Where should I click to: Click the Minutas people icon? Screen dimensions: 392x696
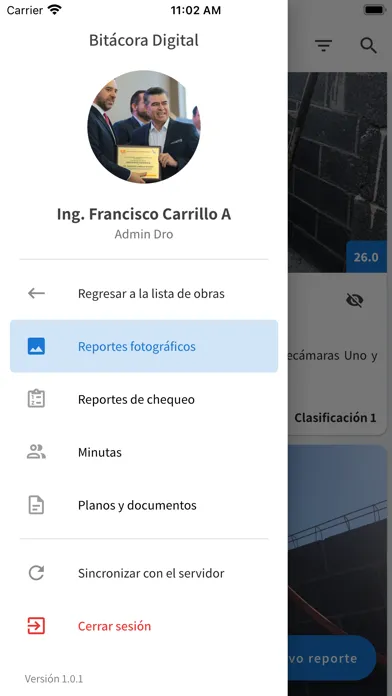coord(36,452)
